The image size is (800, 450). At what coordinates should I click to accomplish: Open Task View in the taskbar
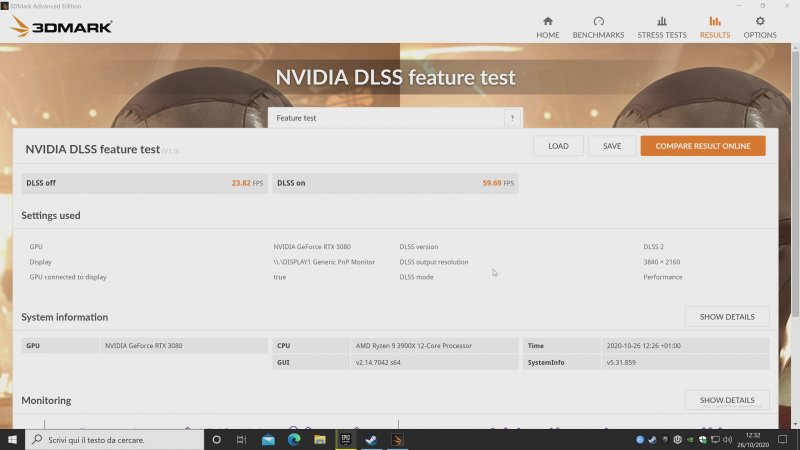coord(242,439)
